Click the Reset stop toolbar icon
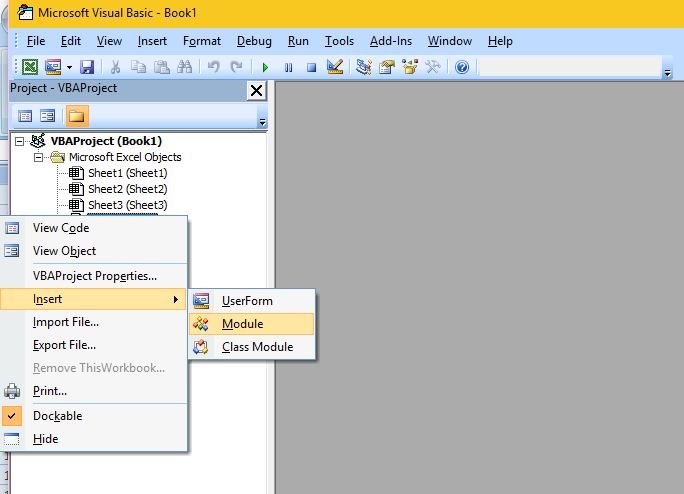Image resolution: width=684 pixels, height=494 pixels. pos(311,67)
